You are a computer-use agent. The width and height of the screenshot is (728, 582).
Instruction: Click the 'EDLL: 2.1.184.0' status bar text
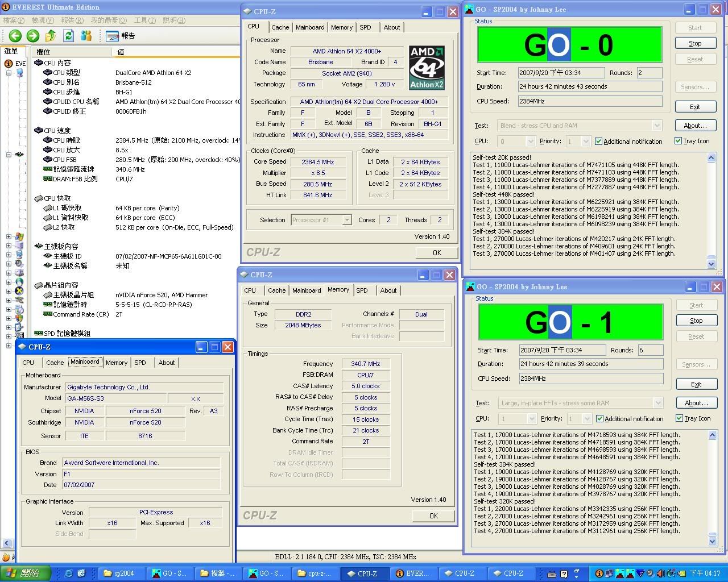pyautogui.click(x=298, y=557)
